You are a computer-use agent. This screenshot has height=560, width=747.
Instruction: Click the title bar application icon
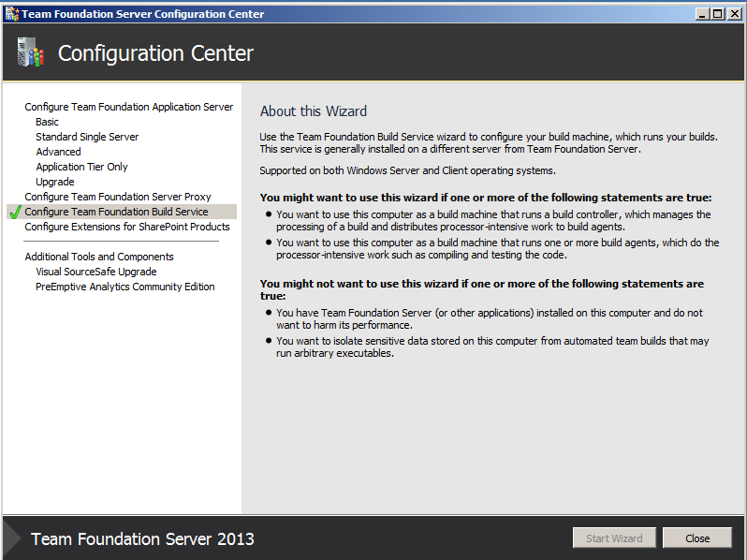click(12, 14)
